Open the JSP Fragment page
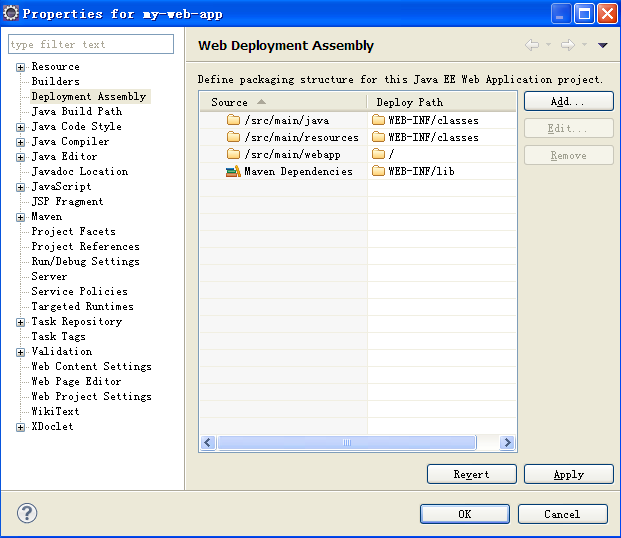The image size is (621, 538). 67,201
